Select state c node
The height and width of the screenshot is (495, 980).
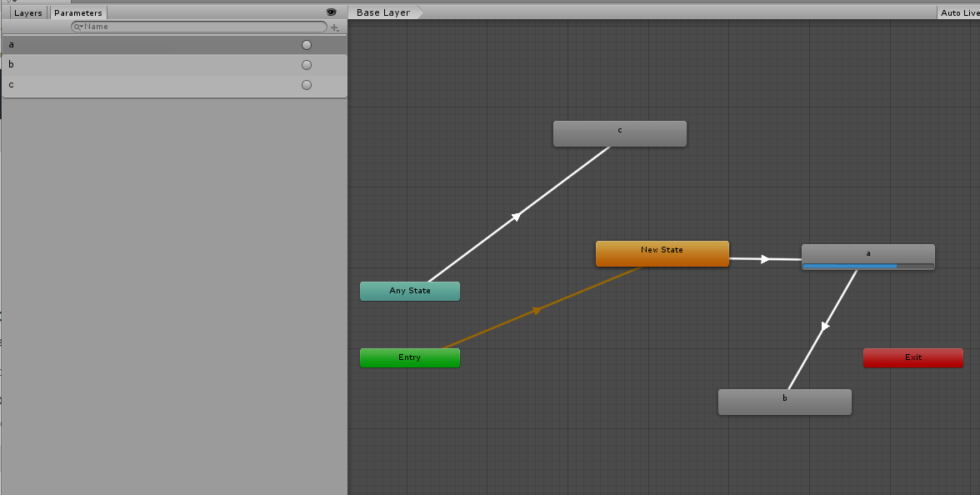click(x=619, y=132)
